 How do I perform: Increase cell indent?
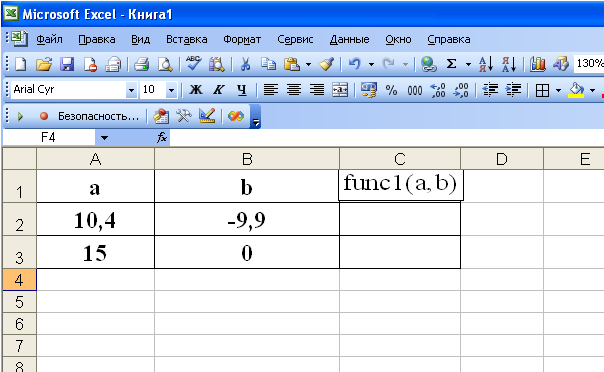coord(513,90)
